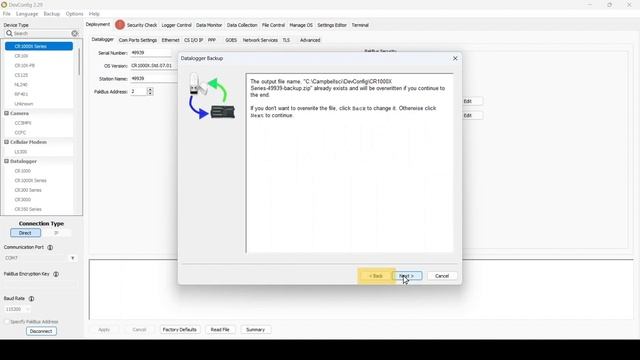Select CR3000 under Datalogger
640x360 pixels.
(23, 200)
